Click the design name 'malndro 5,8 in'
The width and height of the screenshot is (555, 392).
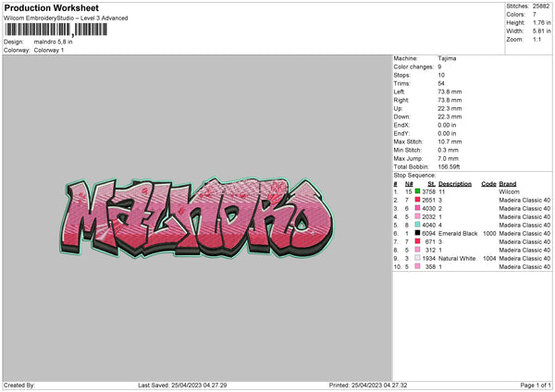click(53, 42)
